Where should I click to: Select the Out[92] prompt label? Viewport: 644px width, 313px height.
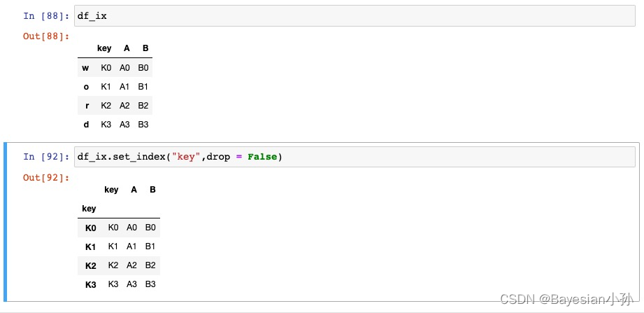[47, 178]
